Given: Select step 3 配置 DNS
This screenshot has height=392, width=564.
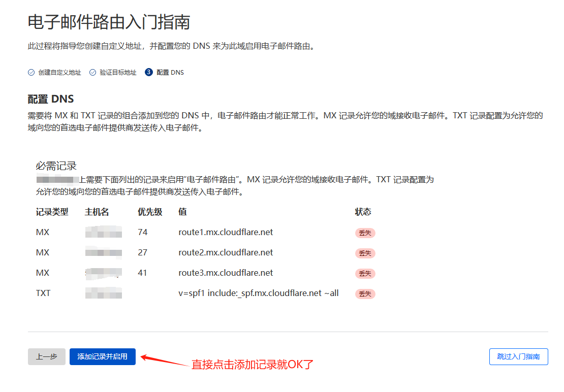Looking at the screenshot, I should (x=165, y=73).
